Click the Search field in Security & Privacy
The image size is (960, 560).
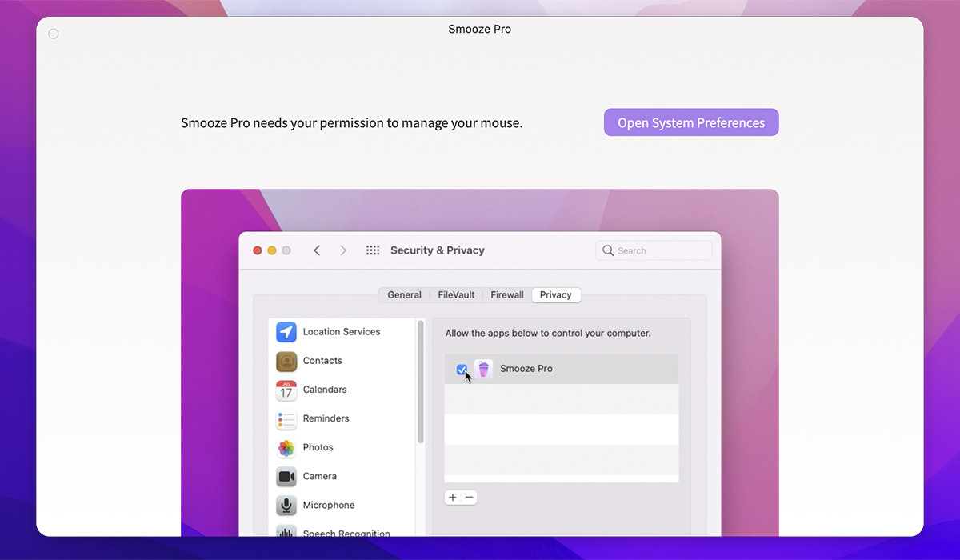[x=654, y=250]
